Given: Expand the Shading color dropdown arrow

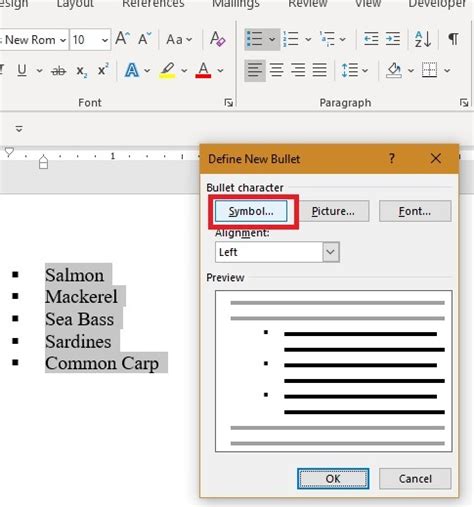Looking at the screenshot, I should coord(411,71).
